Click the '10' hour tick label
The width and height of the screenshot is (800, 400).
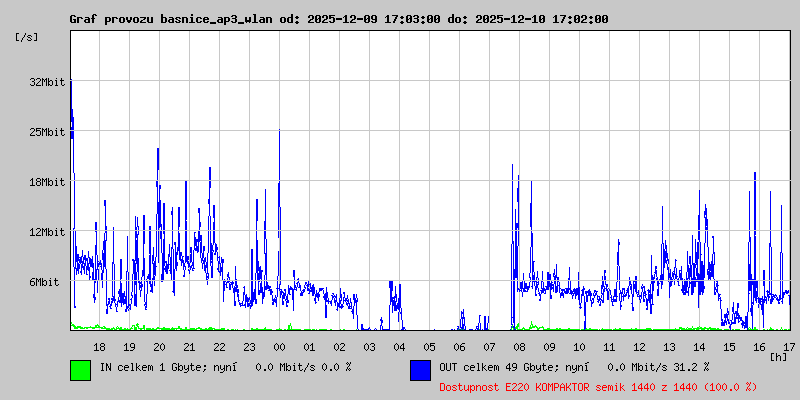click(580, 347)
